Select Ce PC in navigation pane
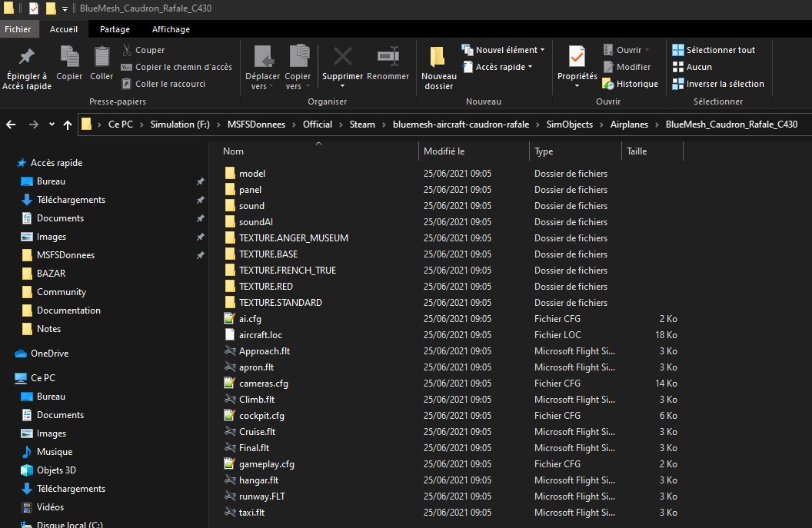 [x=42, y=378]
